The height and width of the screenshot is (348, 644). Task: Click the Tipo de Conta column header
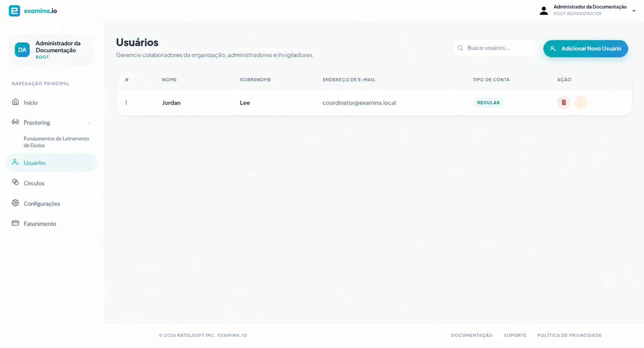[x=491, y=80]
